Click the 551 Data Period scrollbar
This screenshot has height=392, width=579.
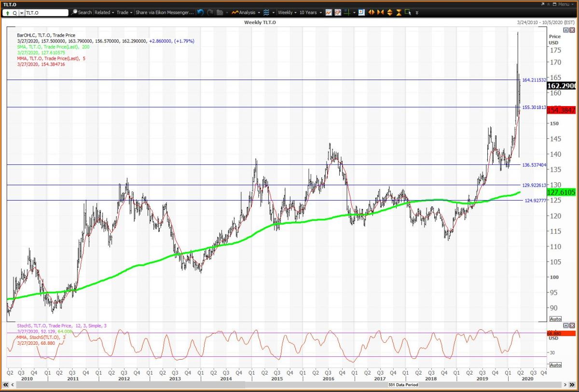pos(285,385)
